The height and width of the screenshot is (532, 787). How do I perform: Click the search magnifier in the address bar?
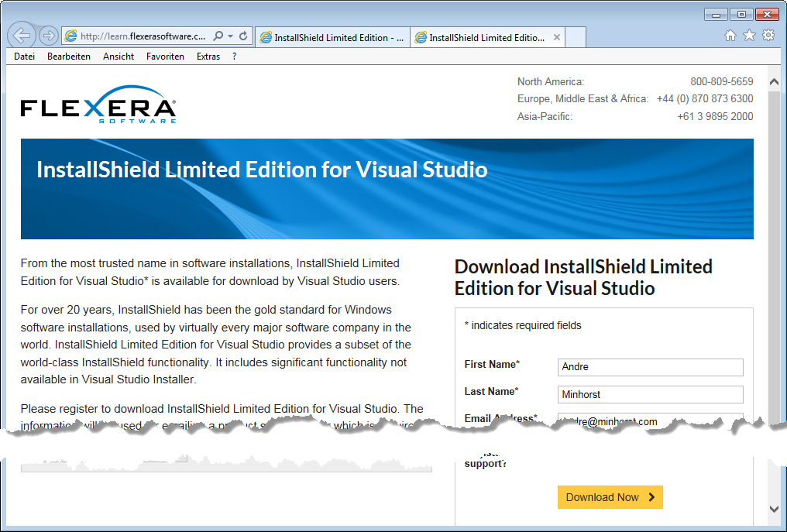pyautogui.click(x=218, y=36)
